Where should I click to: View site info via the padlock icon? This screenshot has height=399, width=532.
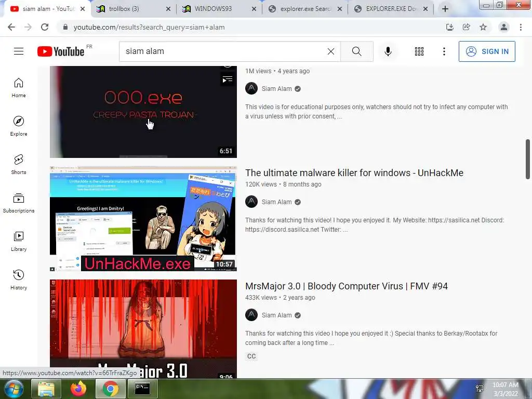click(65, 27)
